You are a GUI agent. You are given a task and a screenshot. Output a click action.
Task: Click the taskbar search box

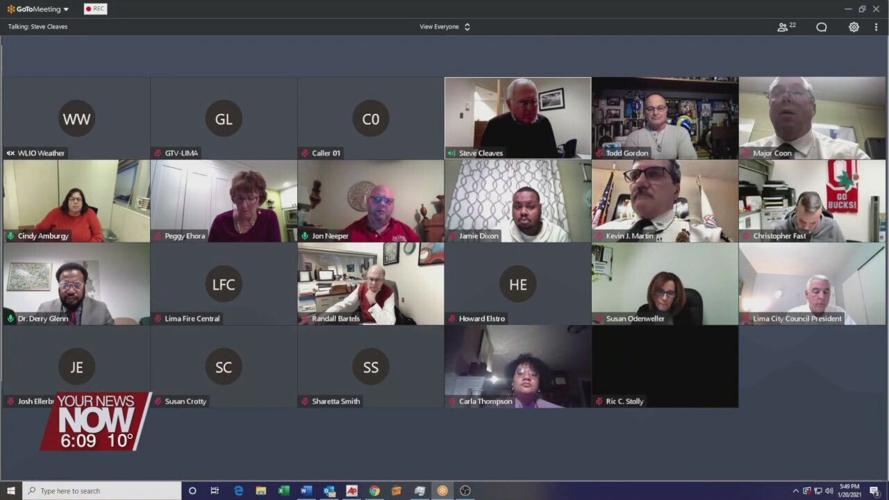(102, 491)
